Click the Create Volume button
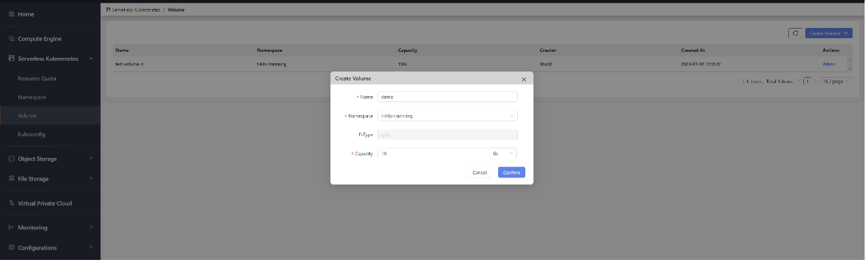Screen dimensions: 868x262 click(828, 33)
